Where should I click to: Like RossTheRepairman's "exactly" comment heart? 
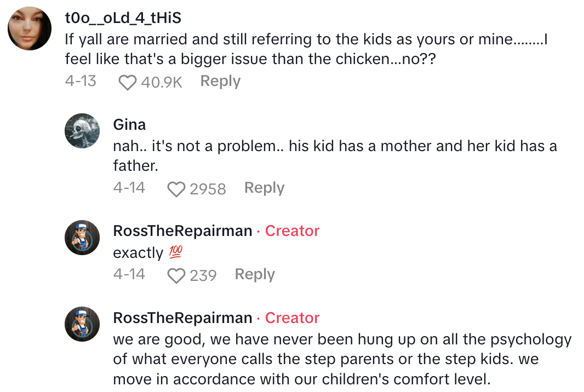[176, 275]
